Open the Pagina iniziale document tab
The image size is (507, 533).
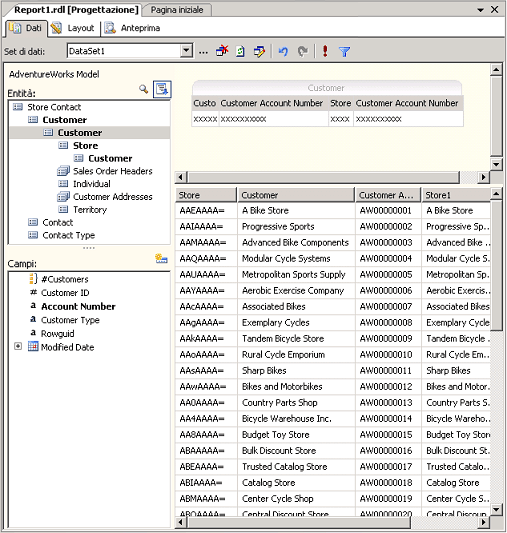coord(177,10)
